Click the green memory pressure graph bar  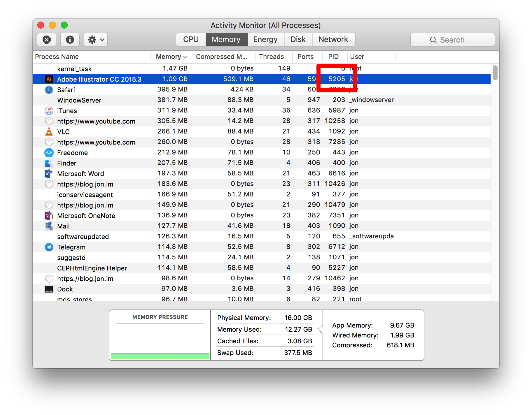(x=160, y=356)
